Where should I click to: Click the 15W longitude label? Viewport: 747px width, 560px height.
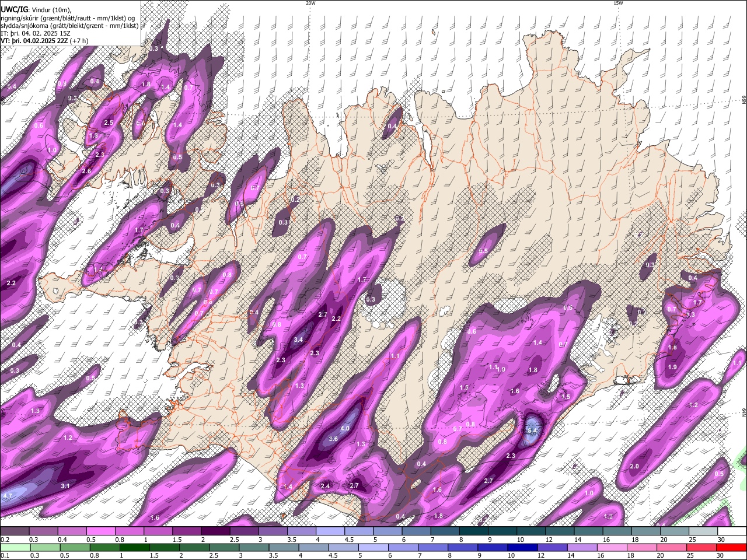tap(618, 3)
